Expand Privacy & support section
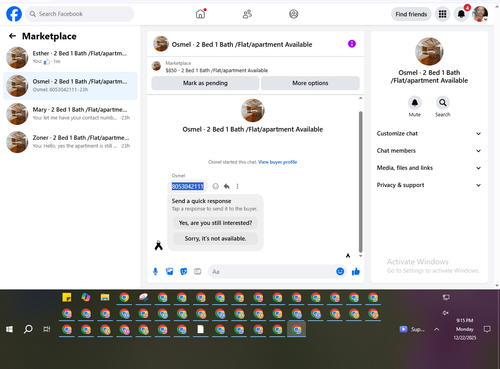 pos(429,185)
